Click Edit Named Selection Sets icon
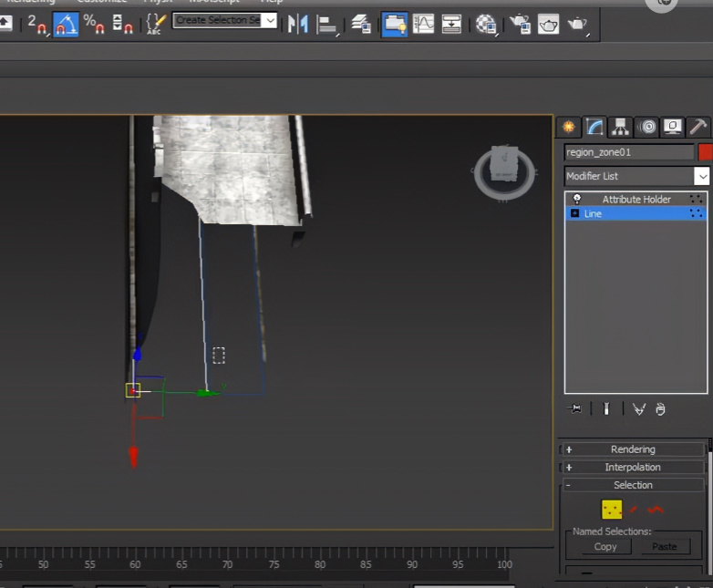 pos(155,24)
